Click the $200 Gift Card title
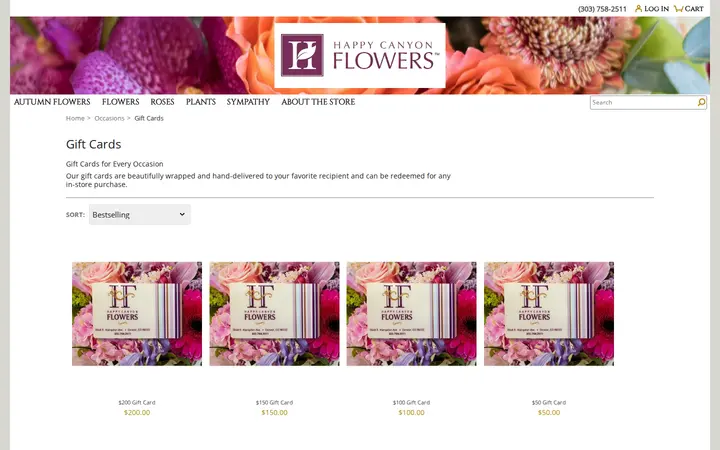This screenshot has width=720, height=450. point(137,402)
